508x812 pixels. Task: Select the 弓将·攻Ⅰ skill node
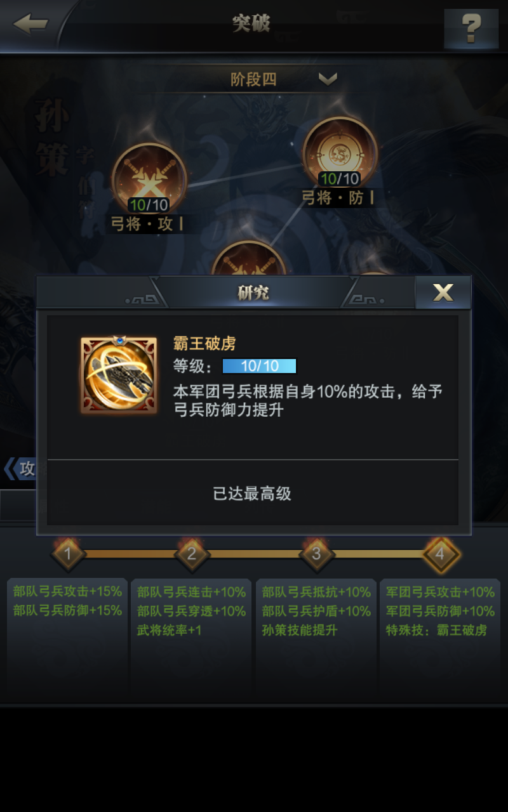click(149, 180)
